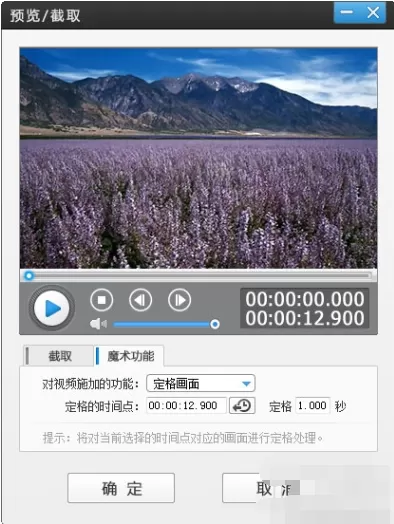Grab current time with the clock icon
394x524 pixels.
[242, 406]
